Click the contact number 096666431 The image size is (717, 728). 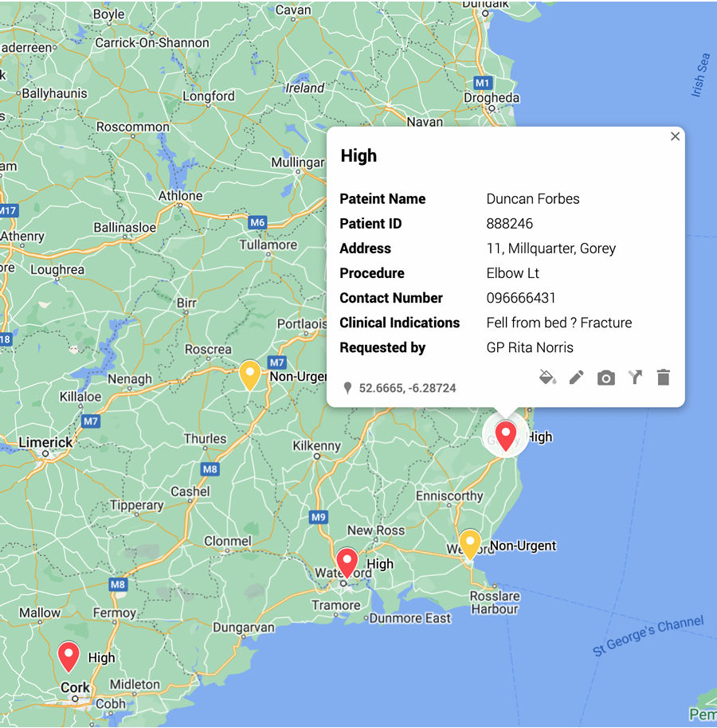(521, 298)
